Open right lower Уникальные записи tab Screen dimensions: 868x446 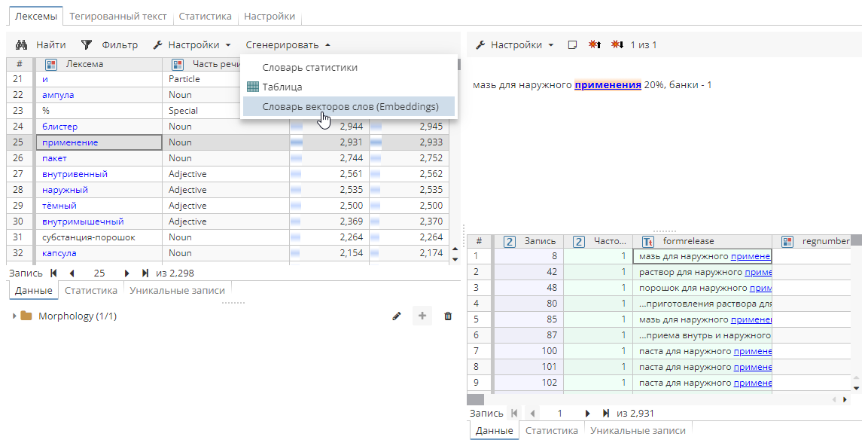click(x=638, y=430)
